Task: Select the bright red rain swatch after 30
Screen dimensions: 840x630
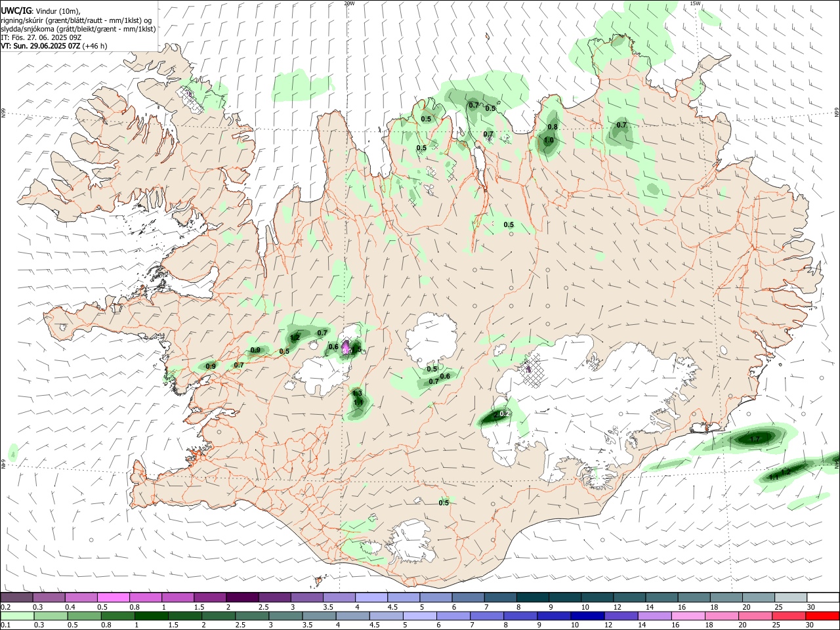Action: click(823, 616)
